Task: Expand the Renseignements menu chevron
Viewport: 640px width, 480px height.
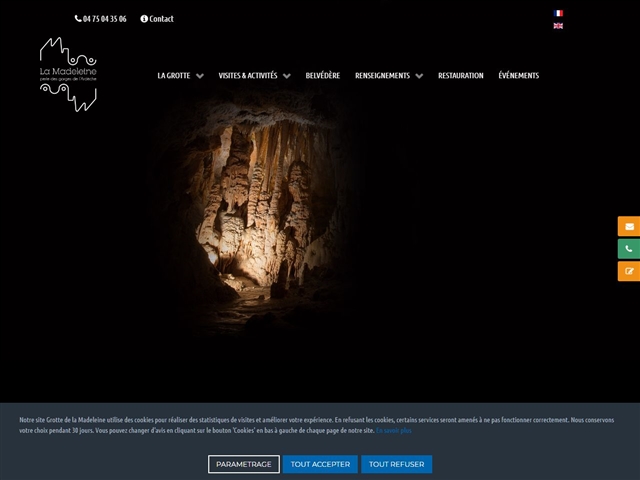Action: [x=419, y=76]
